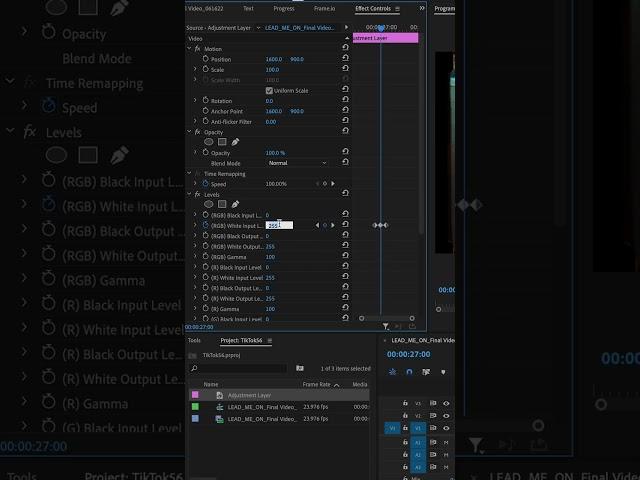Show overflow panels with the double chevron
Image resolution: width=640 pixels, height=480 pixels.
[x=422, y=8]
